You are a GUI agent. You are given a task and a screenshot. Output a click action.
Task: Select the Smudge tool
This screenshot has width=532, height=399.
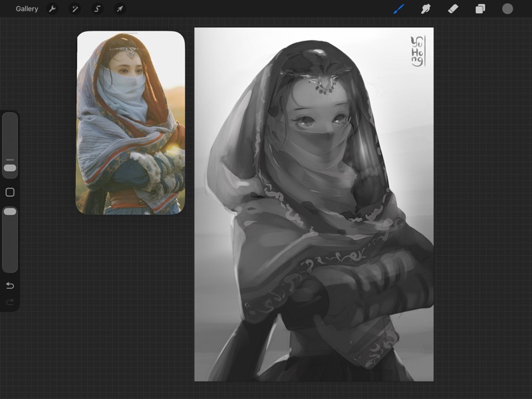click(426, 9)
